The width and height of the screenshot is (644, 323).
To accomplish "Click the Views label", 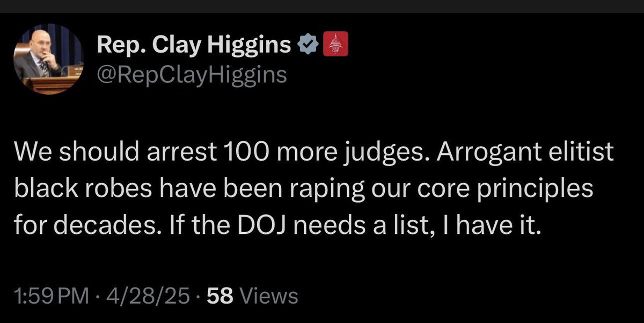I will pyautogui.click(x=268, y=296).
